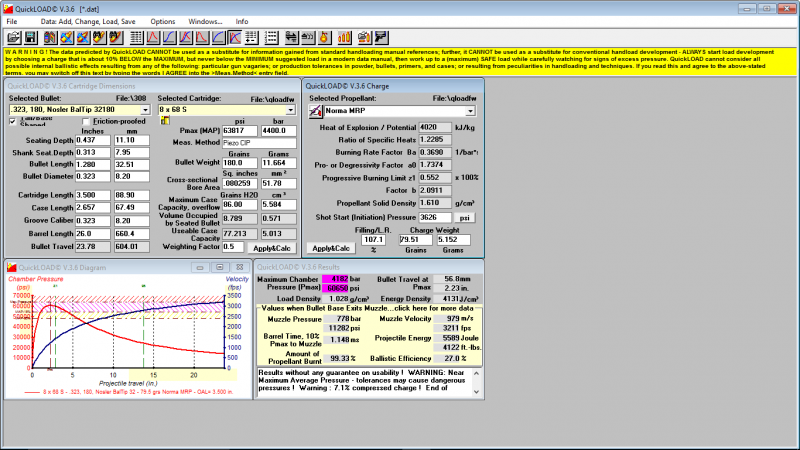
Task: Click the printer with cartridge toolbar icon
Action: pos(364,37)
